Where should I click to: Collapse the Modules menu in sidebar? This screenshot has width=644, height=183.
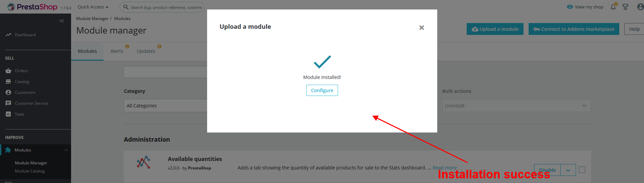tap(66, 150)
